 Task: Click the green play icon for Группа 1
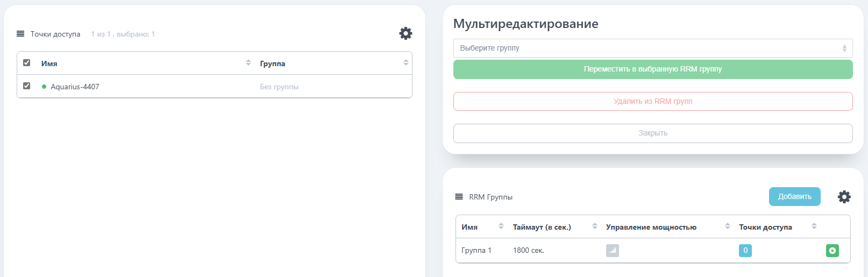[x=832, y=251]
